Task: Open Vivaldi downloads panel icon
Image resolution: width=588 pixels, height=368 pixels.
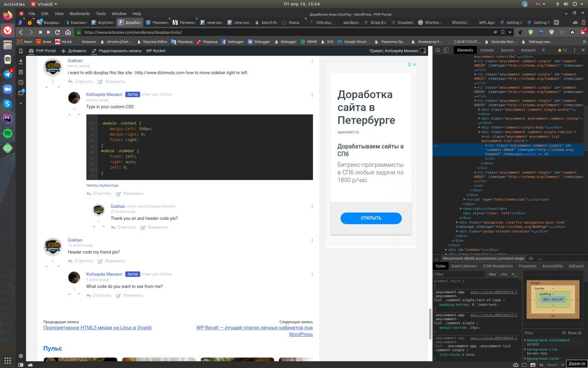Action: (21, 61)
